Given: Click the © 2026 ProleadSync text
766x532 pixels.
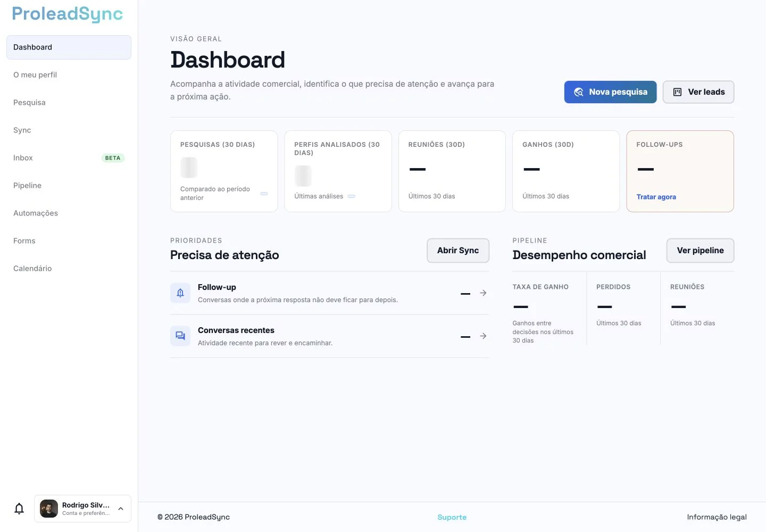Looking at the screenshot, I should point(194,517).
